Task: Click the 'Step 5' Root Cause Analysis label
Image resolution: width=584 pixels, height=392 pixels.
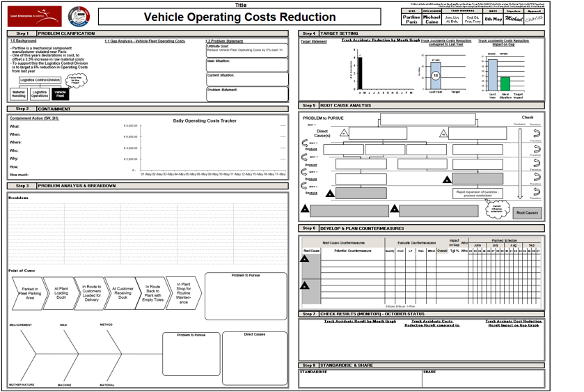Action: point(308,106)
